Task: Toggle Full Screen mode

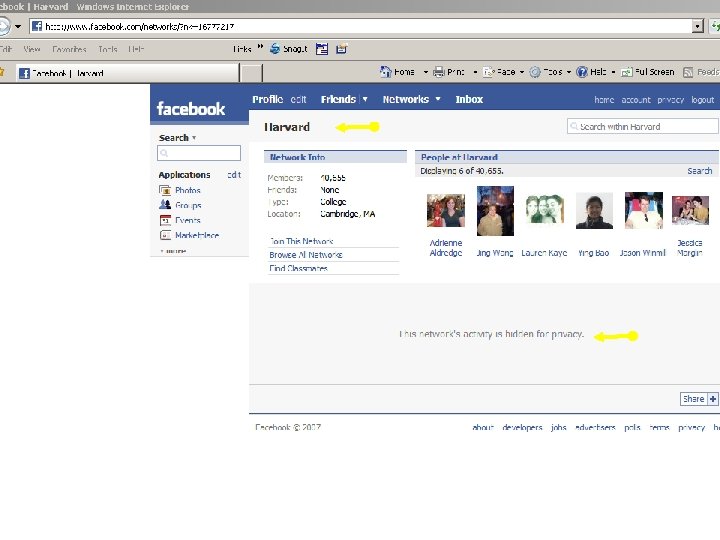Action: pyautogui.click(x=648, y=72)
